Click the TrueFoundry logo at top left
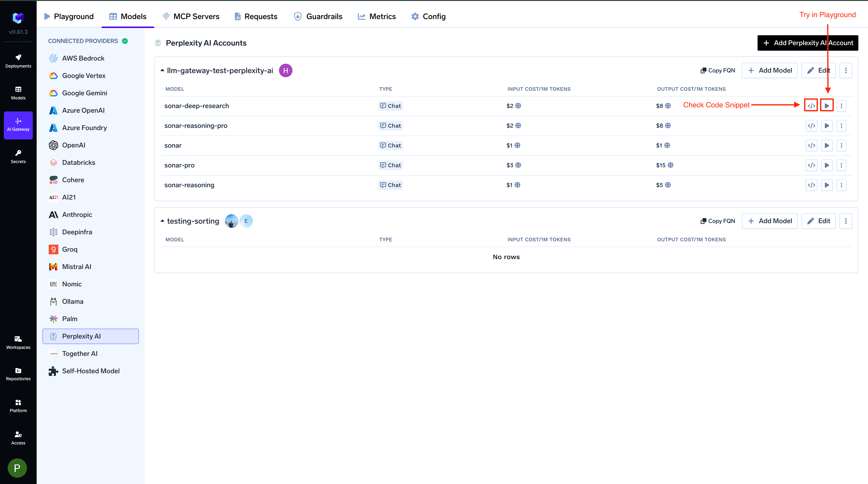The width and height of the screenshot is (868, 484). tap(18, 18)
